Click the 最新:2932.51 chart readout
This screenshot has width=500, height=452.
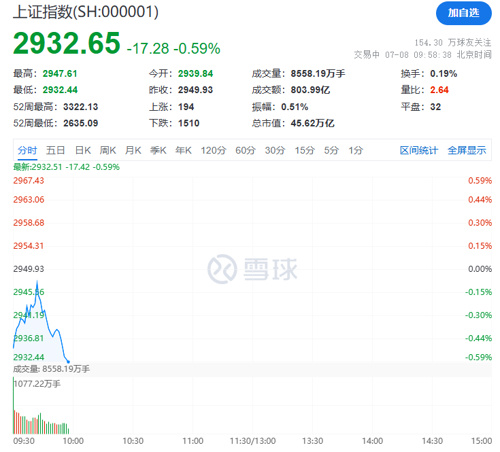click(x=66, y=167)
